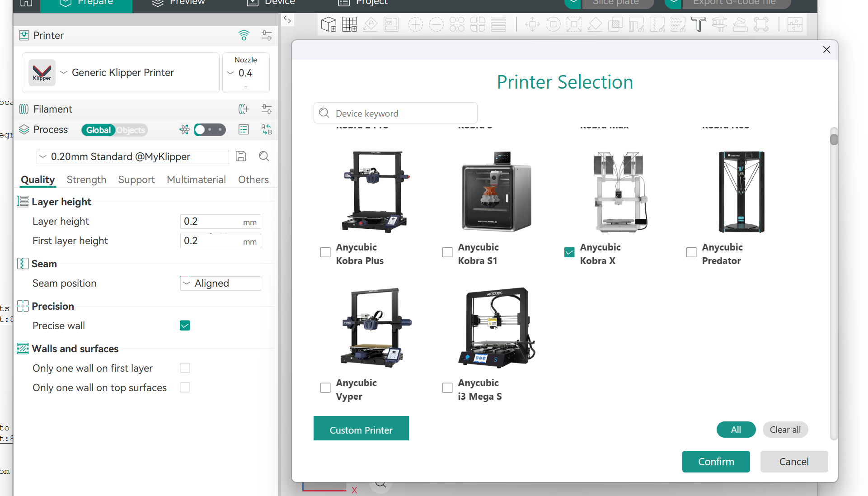Switch to the Others tab
Screen dimensions: 868x496
[x=253, y=180]
